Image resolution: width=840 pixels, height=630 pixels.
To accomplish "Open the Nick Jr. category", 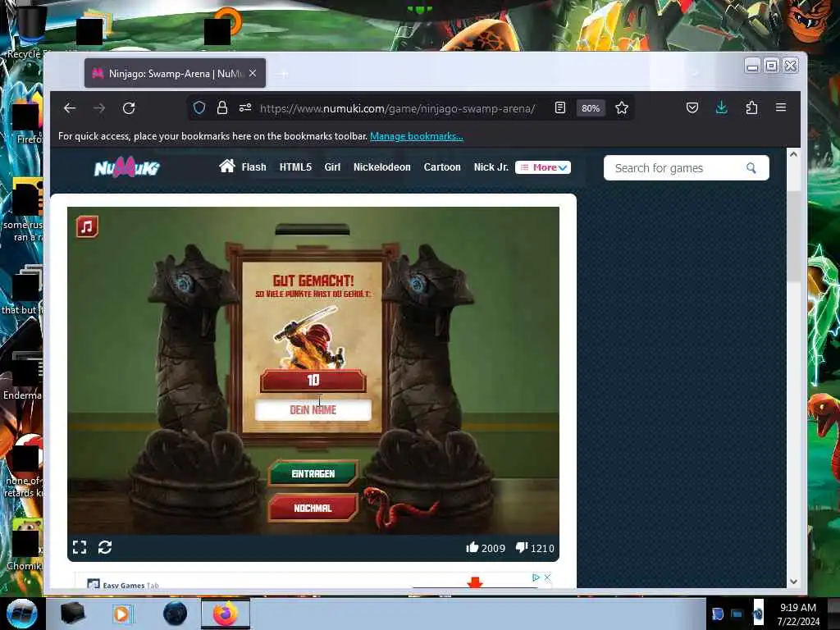I will point(491,167).
